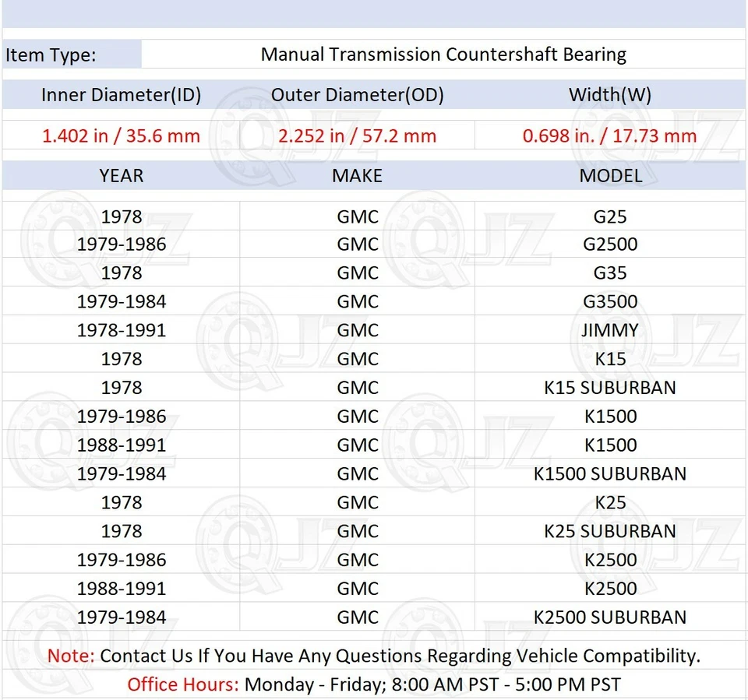Viewport: 748px width, 700px height.
Task: Click the YEAR column header
Action: point(121,175)
